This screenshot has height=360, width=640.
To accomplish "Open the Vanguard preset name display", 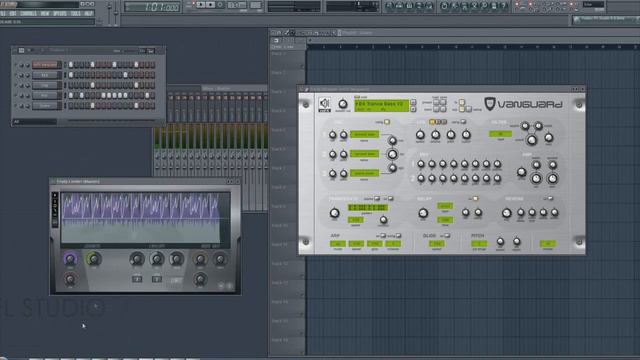I will point(382,106).
